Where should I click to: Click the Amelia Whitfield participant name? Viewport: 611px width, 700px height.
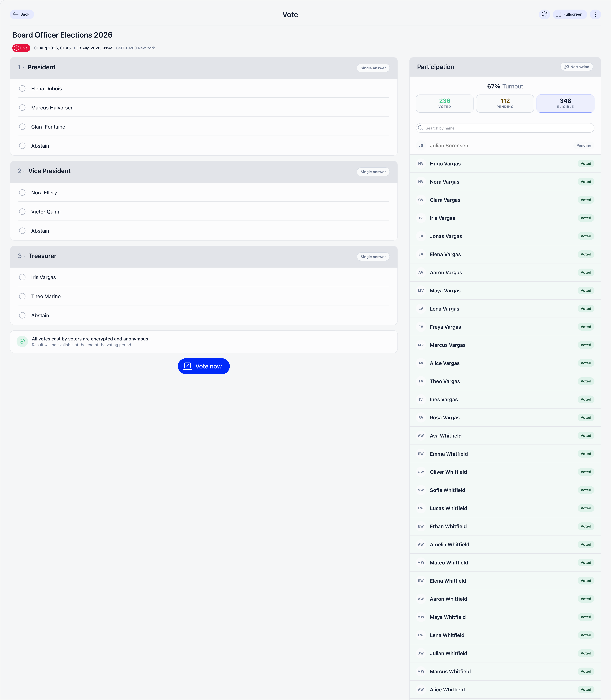(x=450, y=545)
